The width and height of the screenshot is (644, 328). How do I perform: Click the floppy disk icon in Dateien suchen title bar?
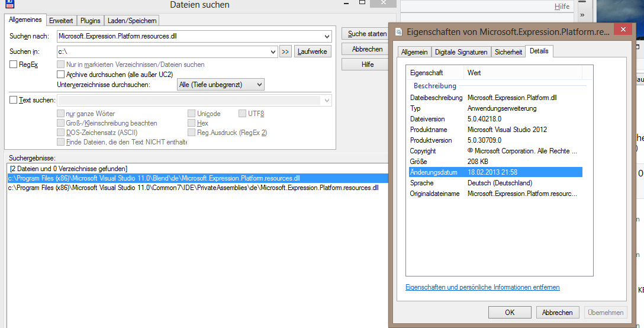tap(10, 4)
